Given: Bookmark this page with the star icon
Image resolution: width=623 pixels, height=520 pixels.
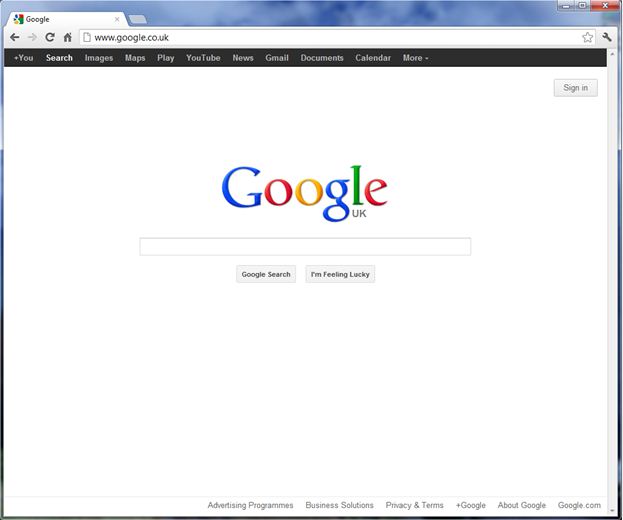Looking at the screenshot, I should [x=587, y=37].
